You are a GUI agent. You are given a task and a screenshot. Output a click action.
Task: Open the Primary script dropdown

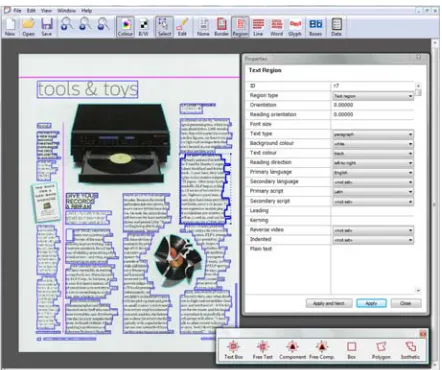pyautogui.click(x=373, y=192)
